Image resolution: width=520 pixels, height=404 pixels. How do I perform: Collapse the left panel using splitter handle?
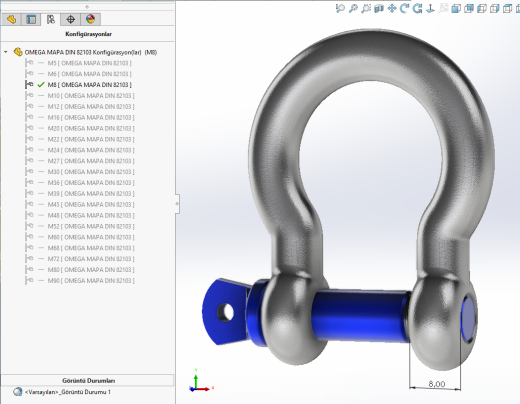pyautogui.click(x=177, y=203)
